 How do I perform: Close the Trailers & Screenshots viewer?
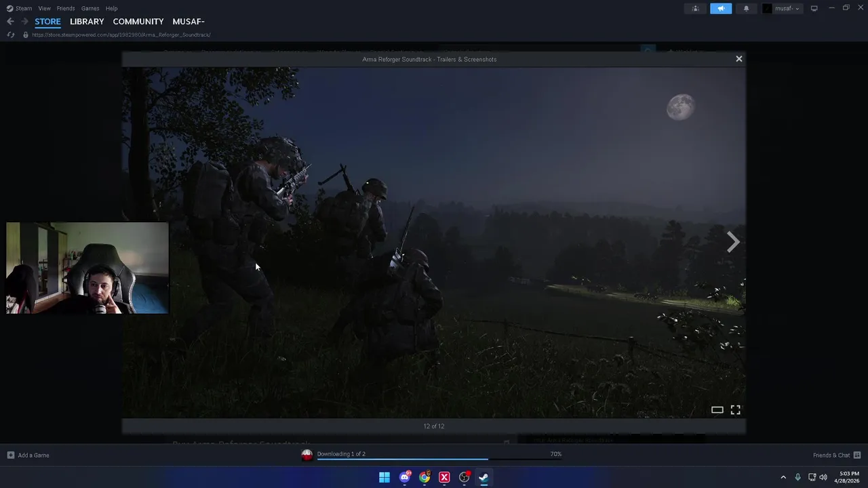click(739, 59)
